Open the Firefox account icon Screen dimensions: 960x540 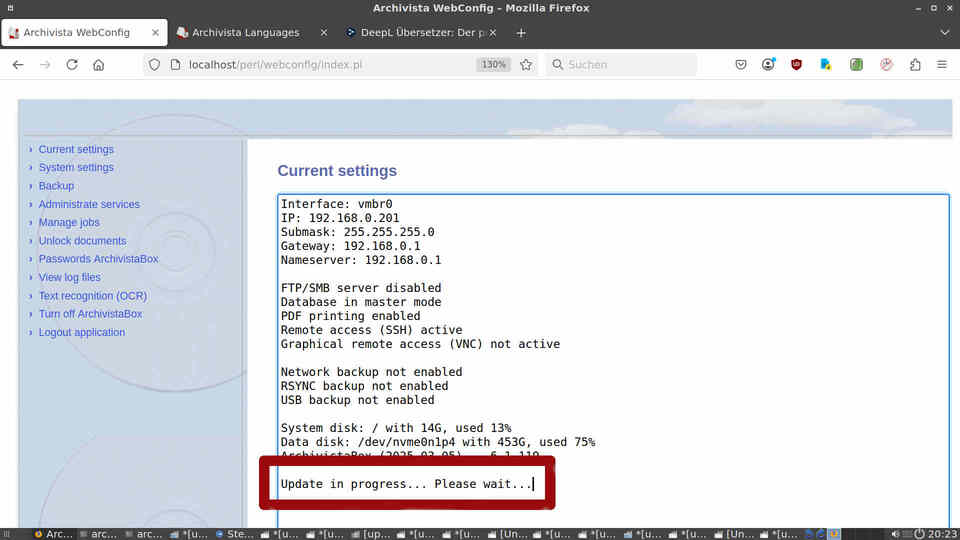pyautogui.click(x=768, y=64)
